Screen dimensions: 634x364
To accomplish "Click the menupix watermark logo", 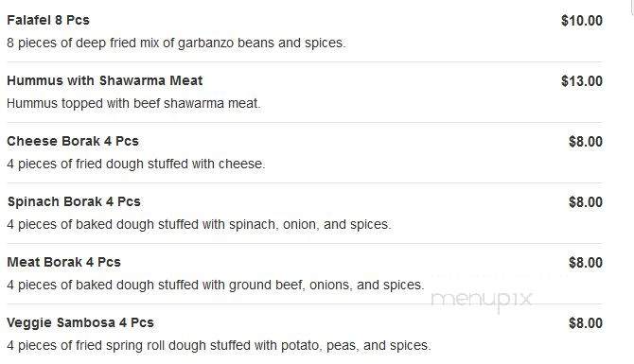I will pyautogui.click(x=482, y=300).
